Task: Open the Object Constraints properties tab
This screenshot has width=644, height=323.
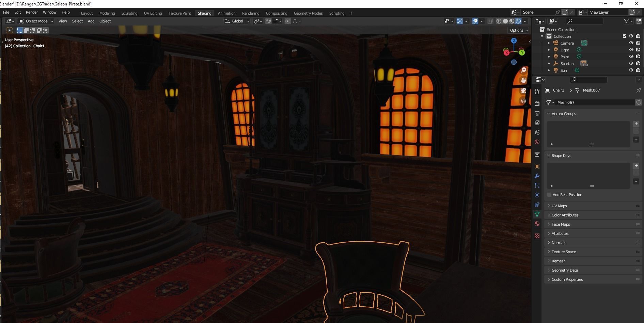Action: coord(537,205)
